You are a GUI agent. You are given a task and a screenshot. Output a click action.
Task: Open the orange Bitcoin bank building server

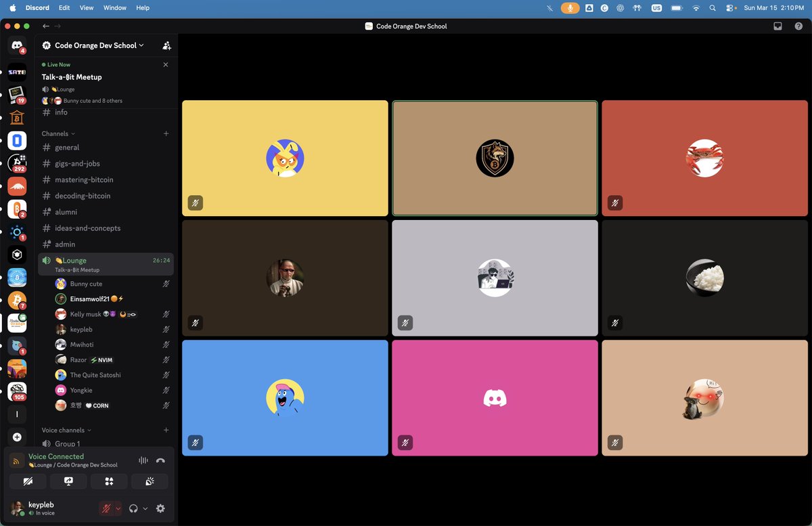point(17,118)
